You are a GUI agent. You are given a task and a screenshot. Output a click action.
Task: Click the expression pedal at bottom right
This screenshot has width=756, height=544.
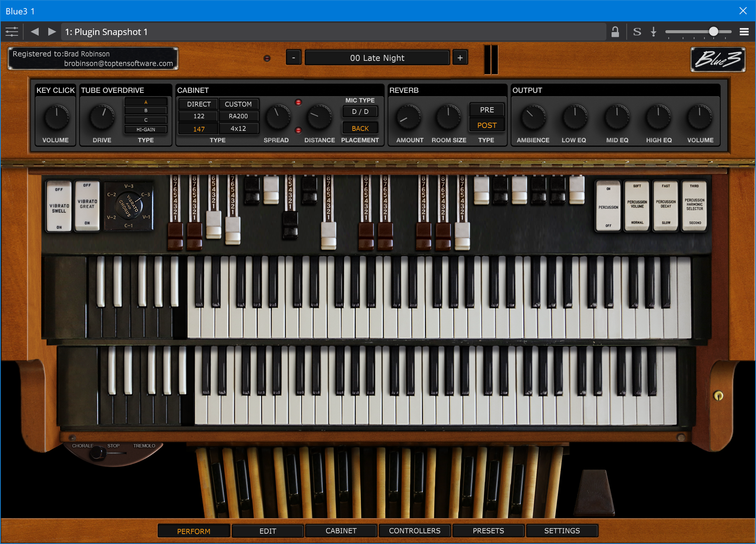[594, 492]
